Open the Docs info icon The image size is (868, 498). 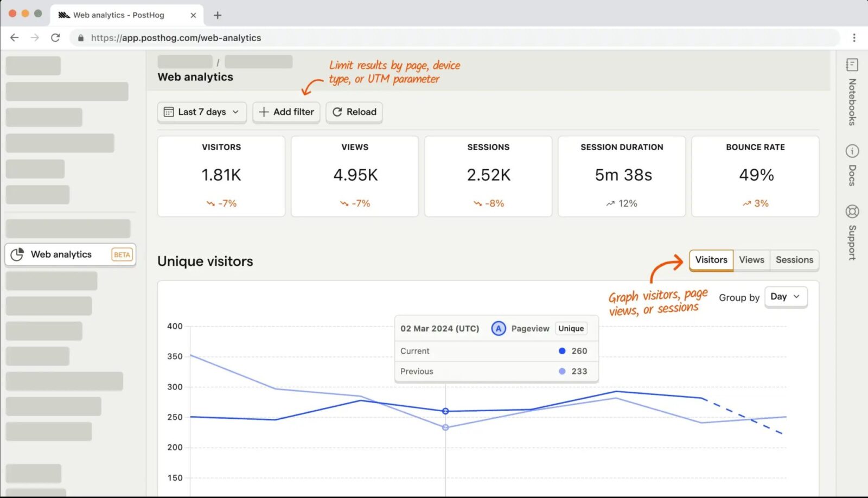pos(852,151)
